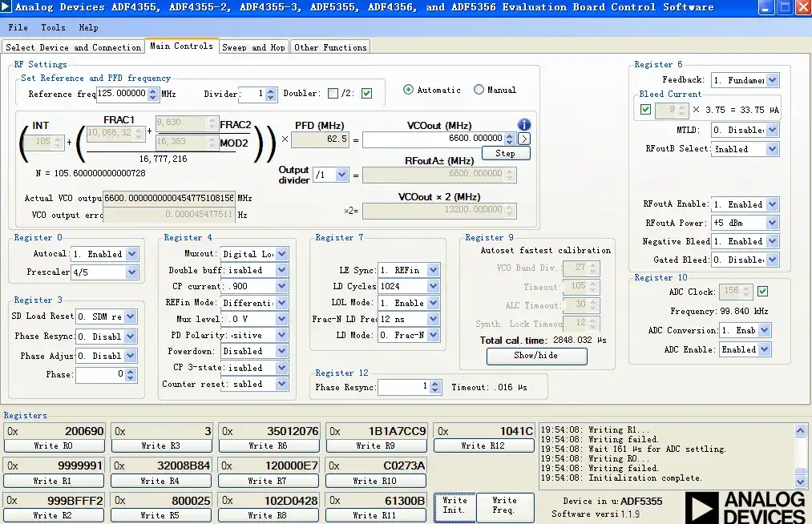Click the Phase Resync spinner in Register 12
The width and height of the screenshot is (812, 524).
point(435,387)
